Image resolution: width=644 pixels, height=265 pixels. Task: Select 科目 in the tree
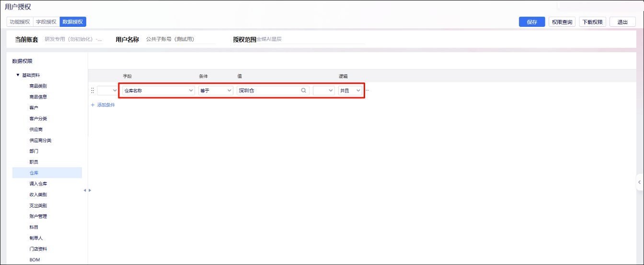tap(34, 227)
